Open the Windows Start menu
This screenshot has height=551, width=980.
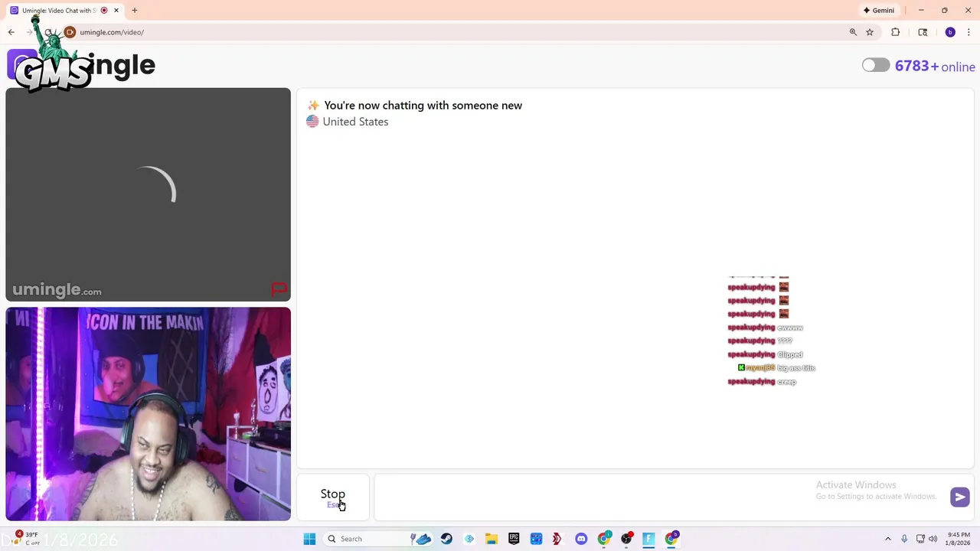pyautogui.click(x=309, y=539)
